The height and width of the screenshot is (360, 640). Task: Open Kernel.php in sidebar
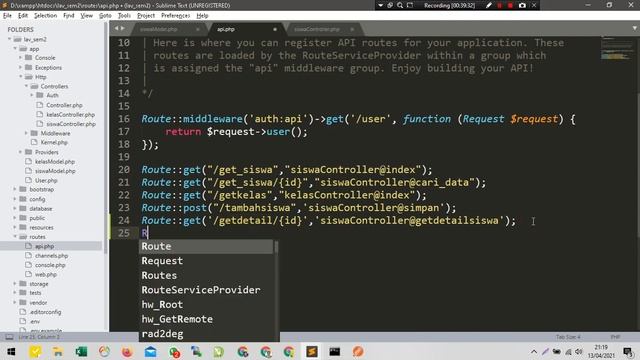(x=54, y=142)
